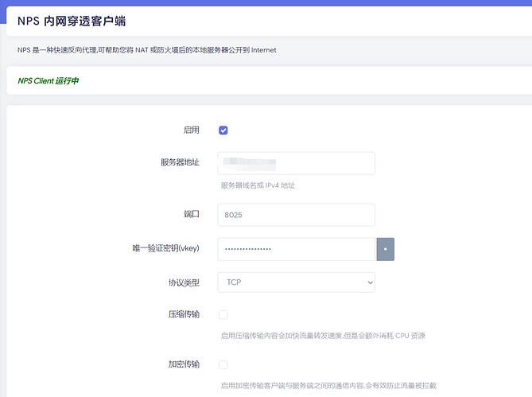
Task: Click the 协议类型 label
Action: (180, 282)
